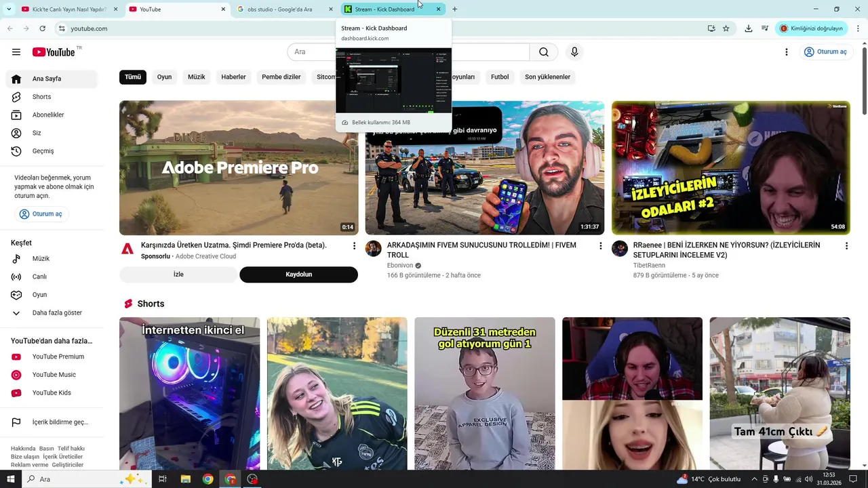Open YouTube settings three-dot menu

pos(786,52)
